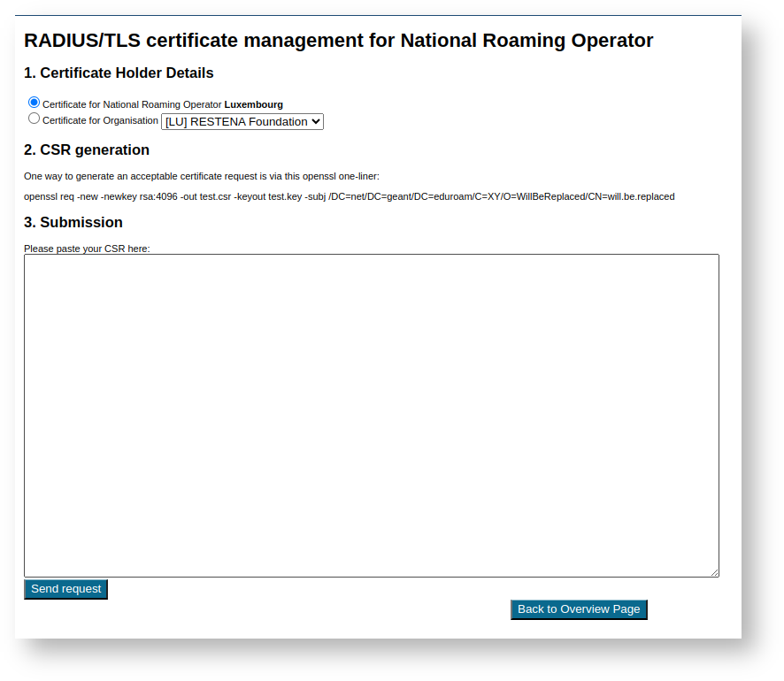Click the "2. CSR generation" heading
The image size is (784, 681).
[87, 149]
